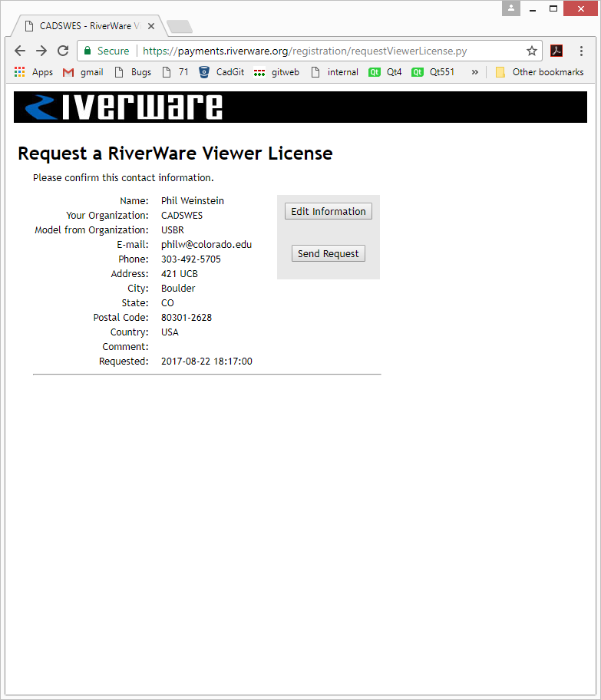601x700 pixels.
Task: Open the internal bookmark
Action: point(335,72)
